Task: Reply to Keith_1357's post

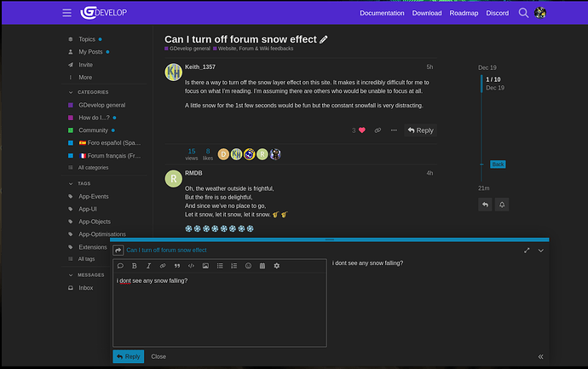Action: tap(420, 130)
